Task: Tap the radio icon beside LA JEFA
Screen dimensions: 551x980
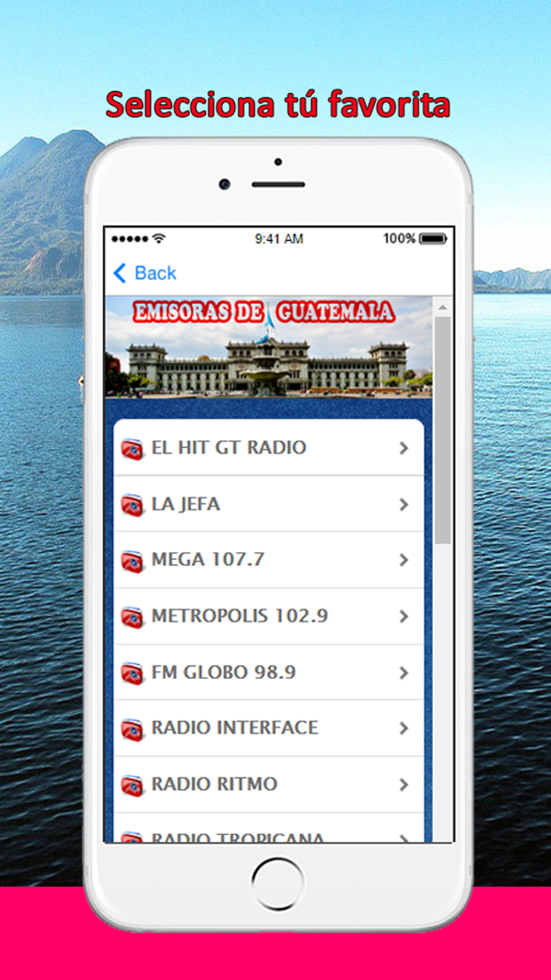Action: pyautogui.click(x=132, y=505)
